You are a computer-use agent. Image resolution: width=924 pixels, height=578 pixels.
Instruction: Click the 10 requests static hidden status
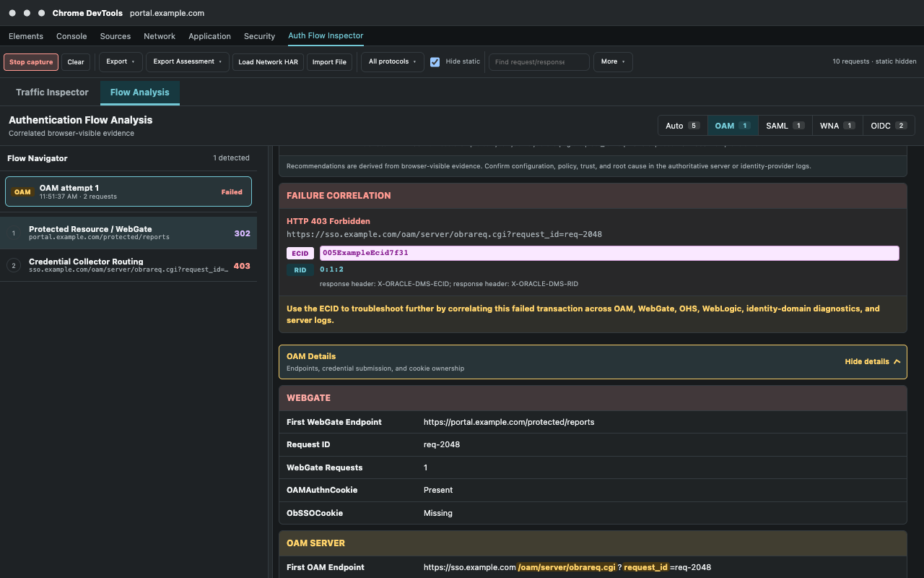pyautogui.click(x=874, y=61)
